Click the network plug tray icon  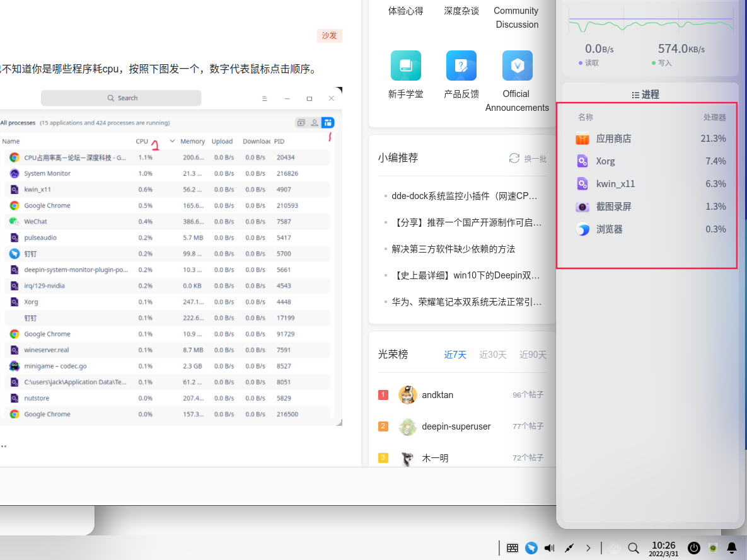click(x=569, y=548)
